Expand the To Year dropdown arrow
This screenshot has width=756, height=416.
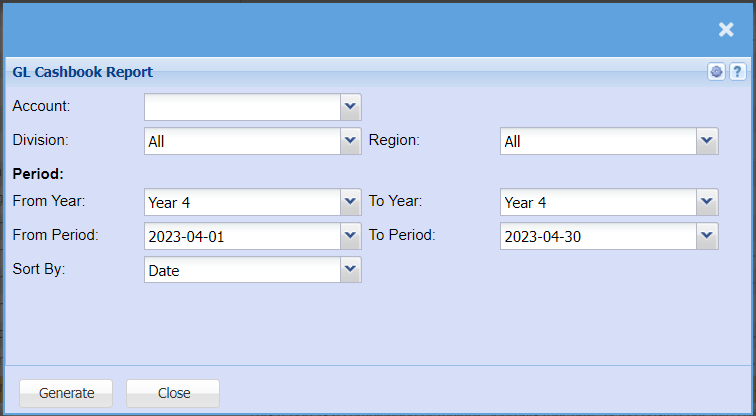coord(707,202)
